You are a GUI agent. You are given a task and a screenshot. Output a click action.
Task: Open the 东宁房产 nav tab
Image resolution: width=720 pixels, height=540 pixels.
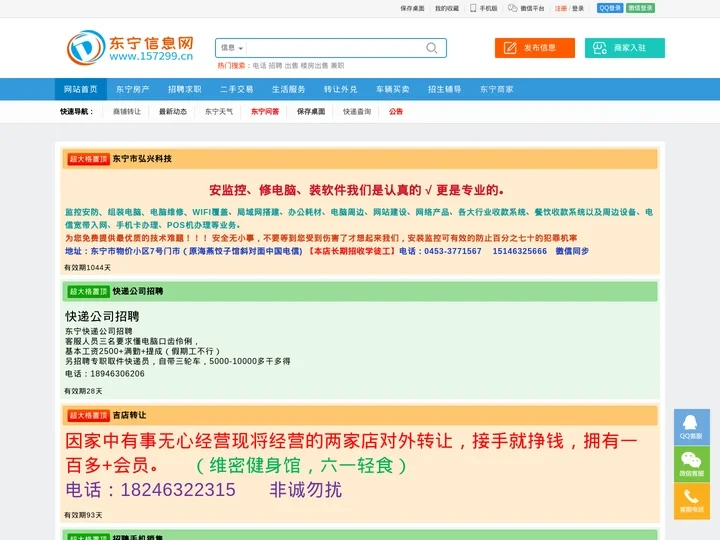tap(133, 89)
